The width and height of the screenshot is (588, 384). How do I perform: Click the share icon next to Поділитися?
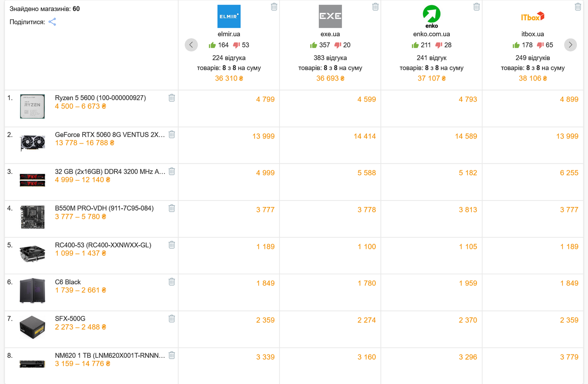52,22
